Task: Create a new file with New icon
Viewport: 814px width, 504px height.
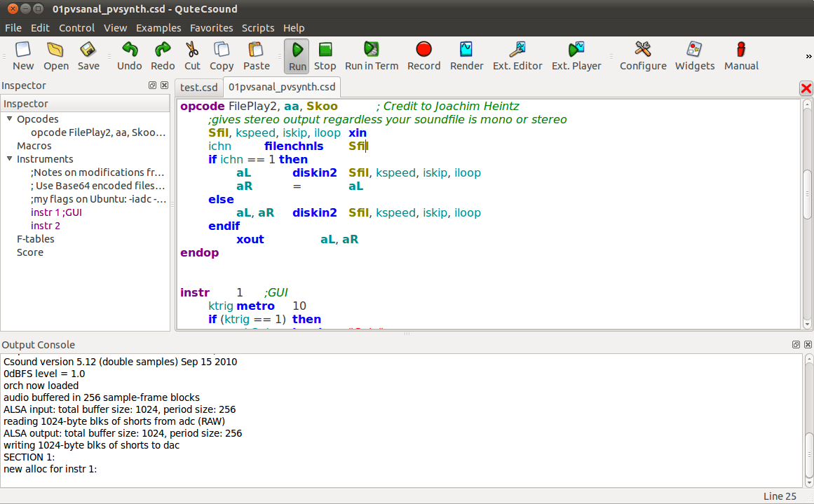Action: click(x=23, y=56)
